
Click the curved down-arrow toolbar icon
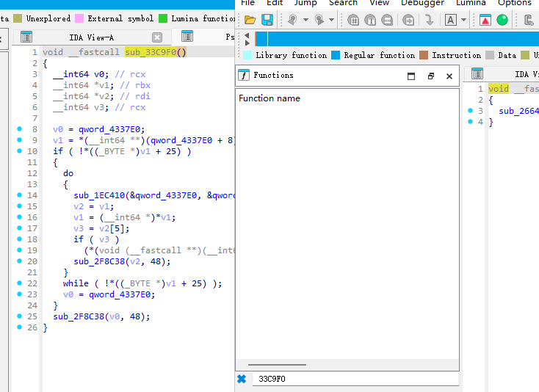429,20
